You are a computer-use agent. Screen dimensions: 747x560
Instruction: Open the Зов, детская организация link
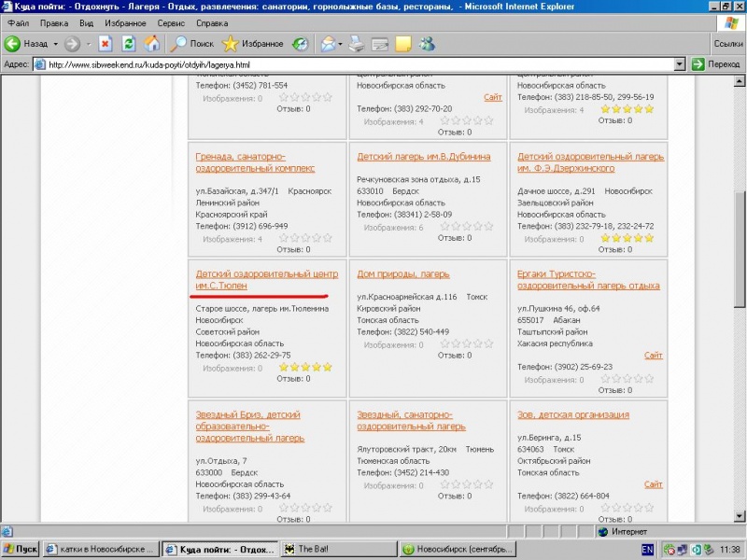coord(573,414)
